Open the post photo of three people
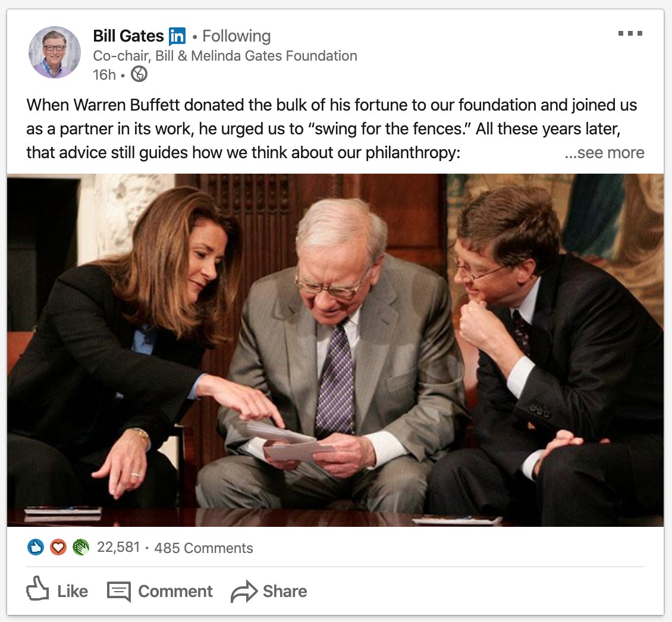The height and width of the screenshot is (622, 672). (x=335, y=350)
